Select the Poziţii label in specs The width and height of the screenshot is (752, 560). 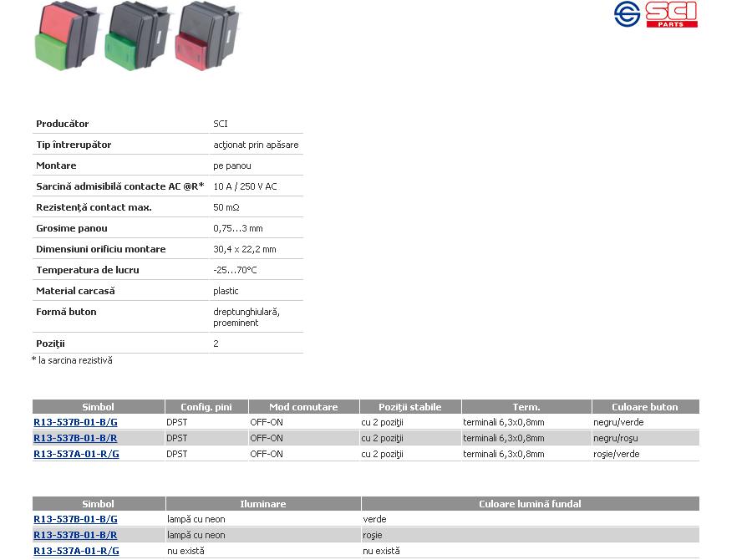pyautogui.click(x=50, y=344)
